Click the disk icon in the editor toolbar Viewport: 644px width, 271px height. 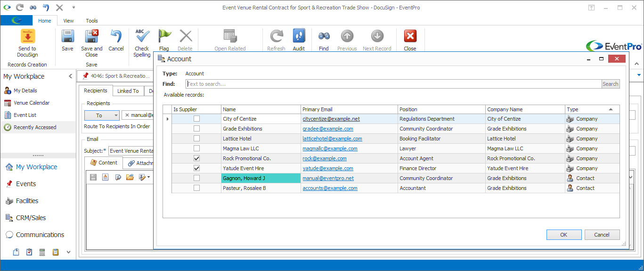tap(93, 177)
